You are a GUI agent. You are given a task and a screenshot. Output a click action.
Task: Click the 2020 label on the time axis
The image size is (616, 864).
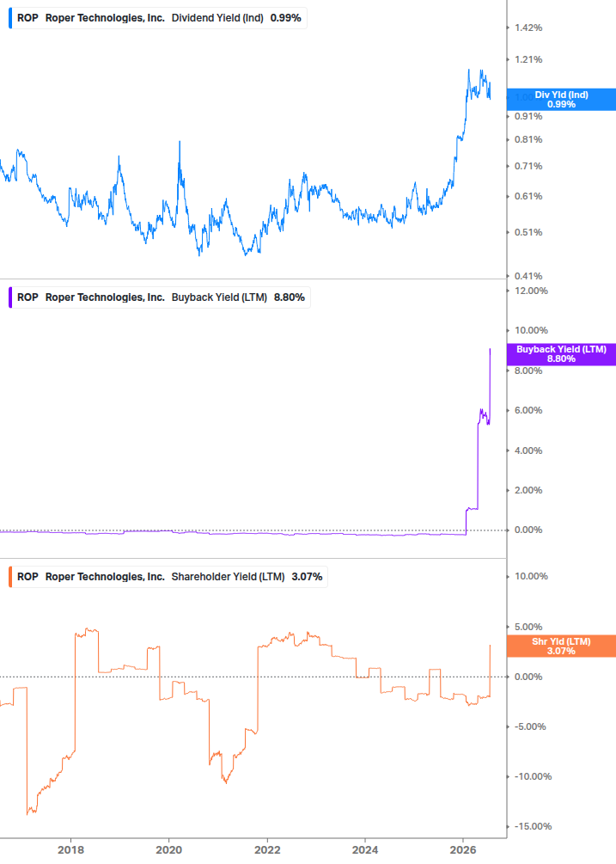coord(169,850)
